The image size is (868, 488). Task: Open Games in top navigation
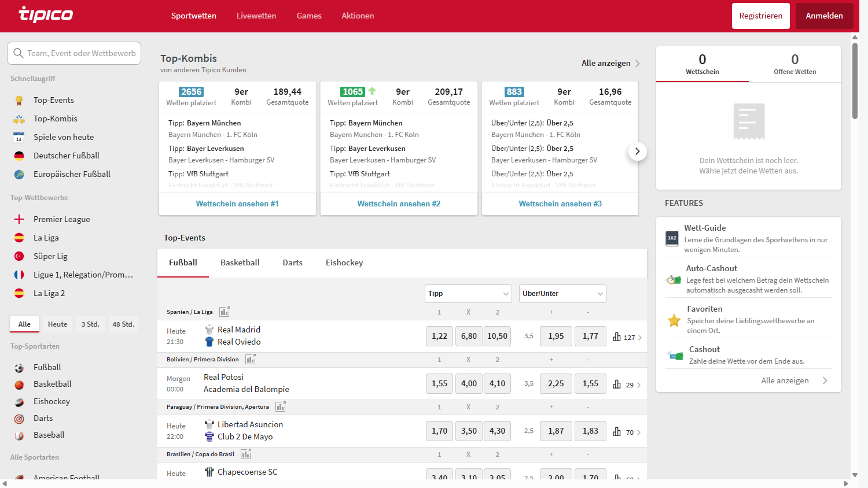coord(309,16)
